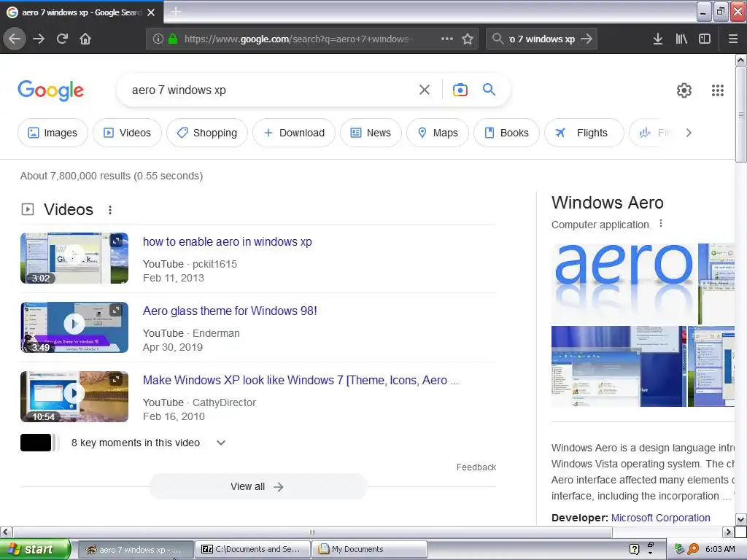Reload the page with the refresh icon
The image size is (747, 560).
click(x=62, y=39)
